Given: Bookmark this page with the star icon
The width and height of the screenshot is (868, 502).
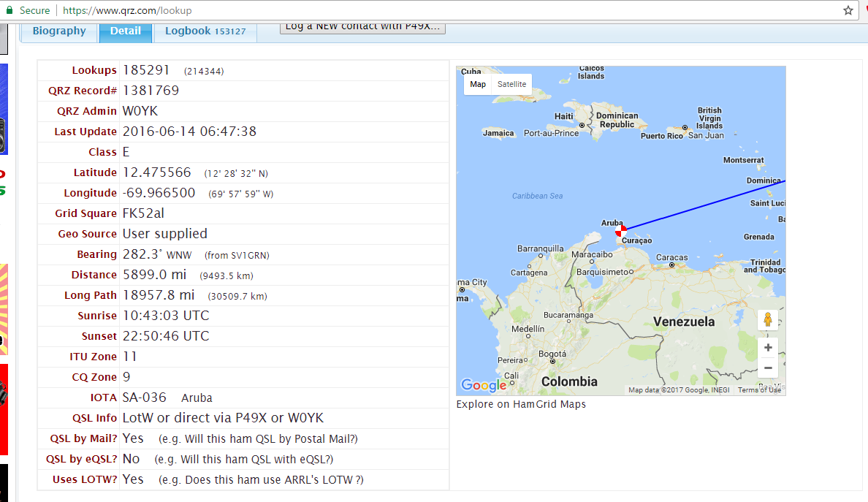Looking at the screenshot, I should (x=848, y=10).
